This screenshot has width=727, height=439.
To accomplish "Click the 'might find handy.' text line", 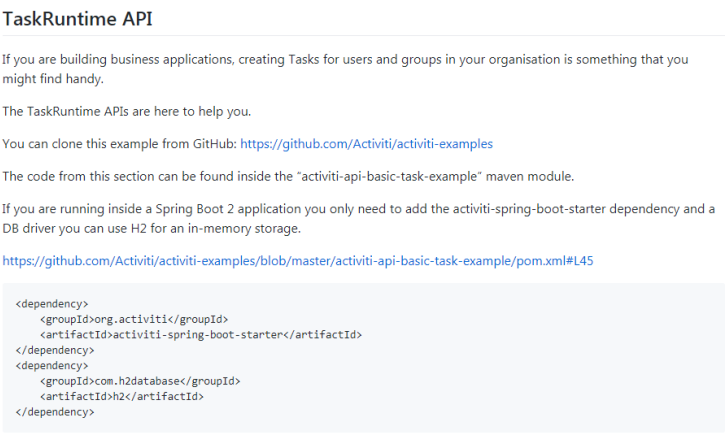I will coord(53,79).
